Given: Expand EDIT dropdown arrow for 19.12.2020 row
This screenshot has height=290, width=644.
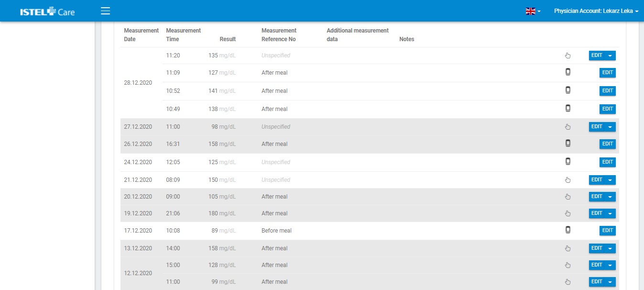Looking at the screenshot, I should [610, 213].
